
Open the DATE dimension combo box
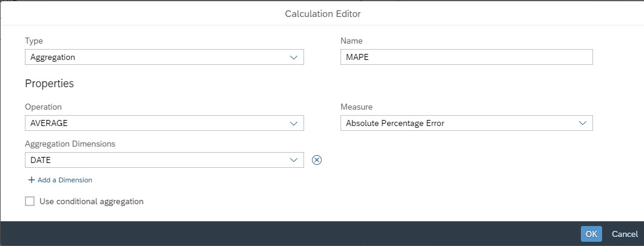tap(164, 160)
